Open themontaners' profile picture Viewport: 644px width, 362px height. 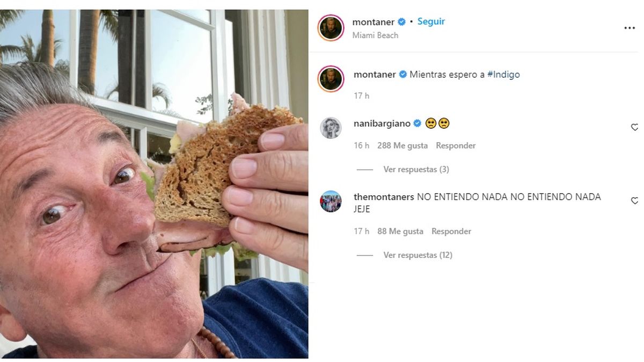point(331,201)
